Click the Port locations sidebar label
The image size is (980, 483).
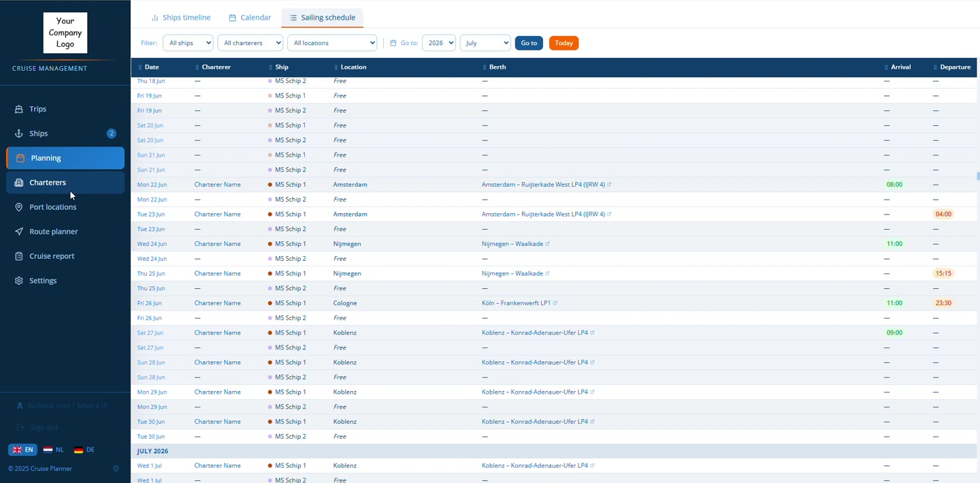coord(53,207)
